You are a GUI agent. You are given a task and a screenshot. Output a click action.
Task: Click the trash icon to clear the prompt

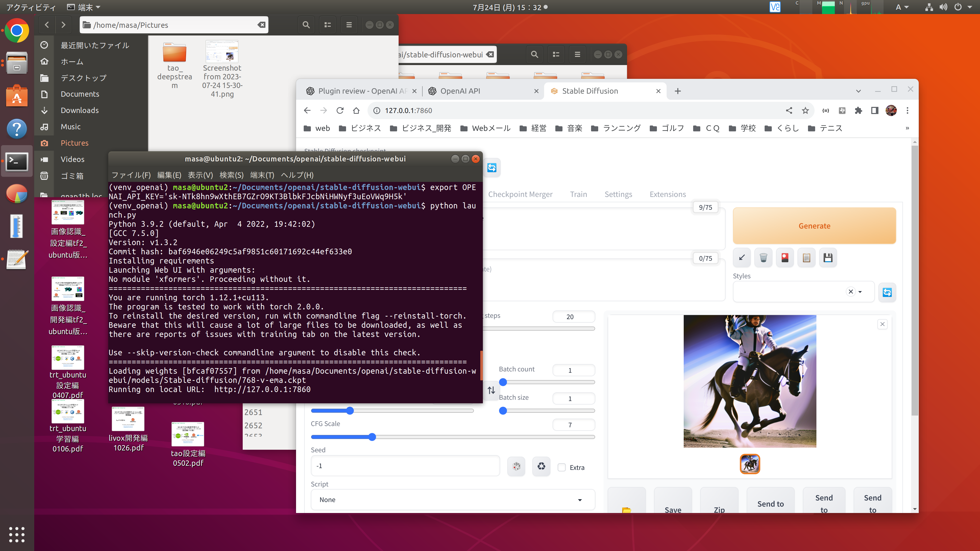click(x=763, y=258)
